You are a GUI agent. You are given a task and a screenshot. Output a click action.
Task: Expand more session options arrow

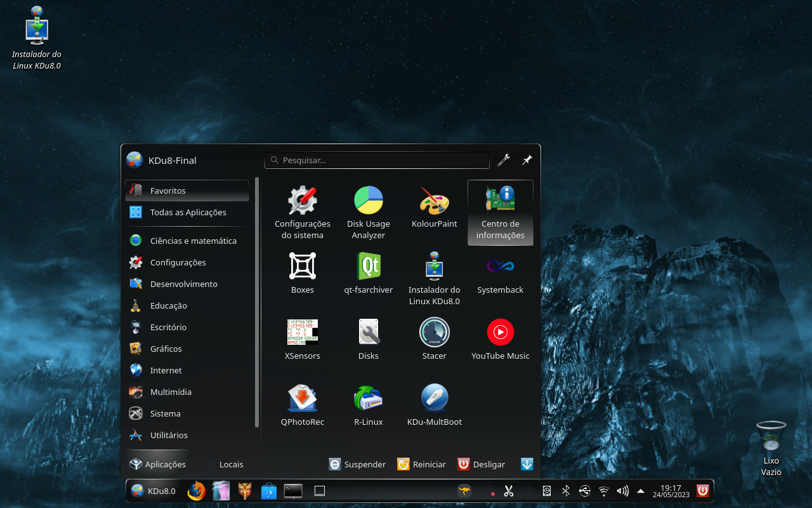pos(527,464)
